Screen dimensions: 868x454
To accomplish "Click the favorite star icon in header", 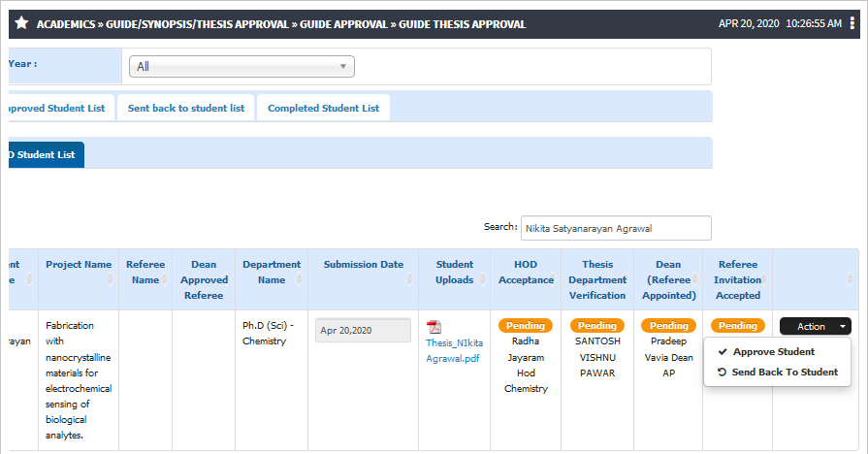I will click(21, 23).
